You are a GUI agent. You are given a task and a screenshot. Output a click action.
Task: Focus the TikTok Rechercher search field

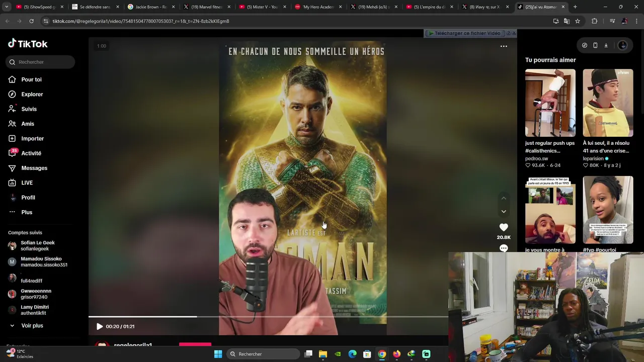pyautogui.click(x=41, y=62)
